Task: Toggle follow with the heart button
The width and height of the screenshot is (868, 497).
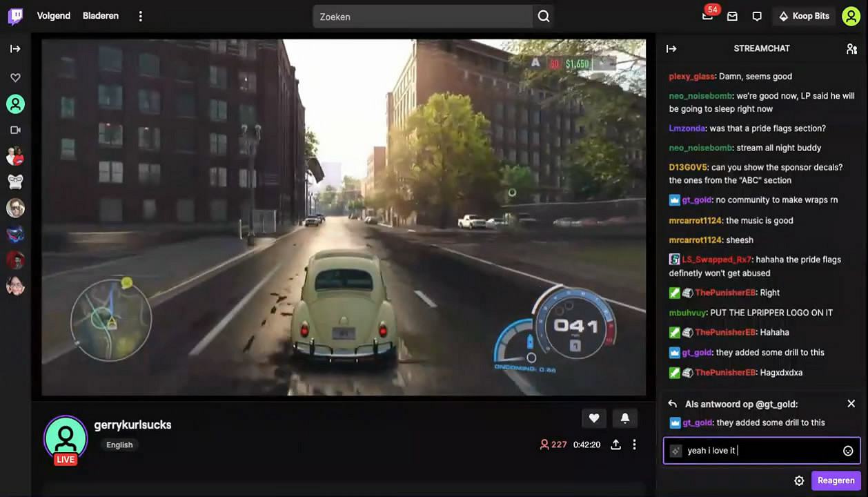Action: [594, 418]
